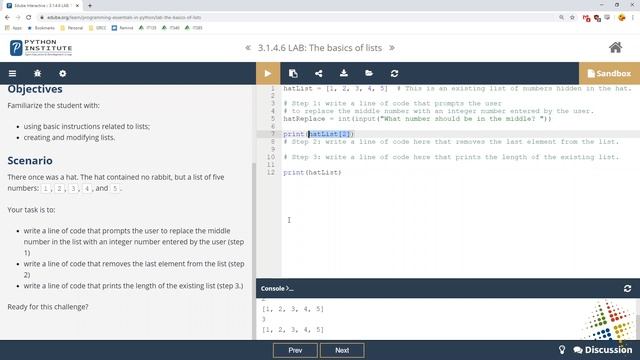Click line 1 with hatList assignment
The image size is (640, 360).
(457, 89)
